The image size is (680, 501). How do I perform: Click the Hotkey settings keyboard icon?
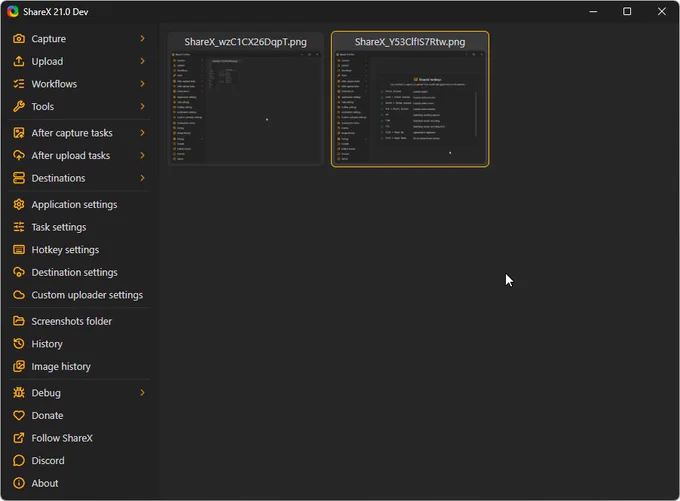19,249
